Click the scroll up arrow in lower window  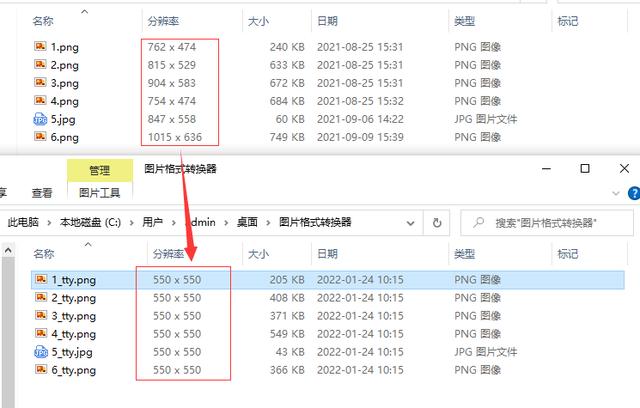pos(8,251)
